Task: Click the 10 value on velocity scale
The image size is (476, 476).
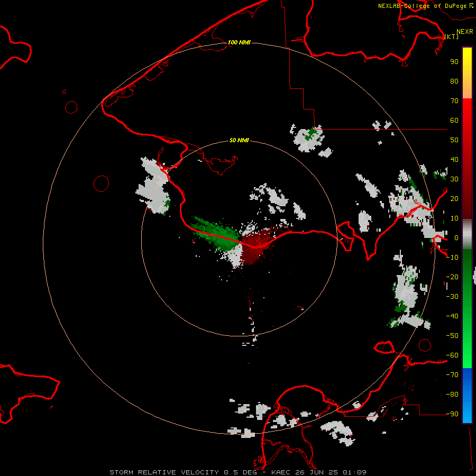Action: click(454, 218)
